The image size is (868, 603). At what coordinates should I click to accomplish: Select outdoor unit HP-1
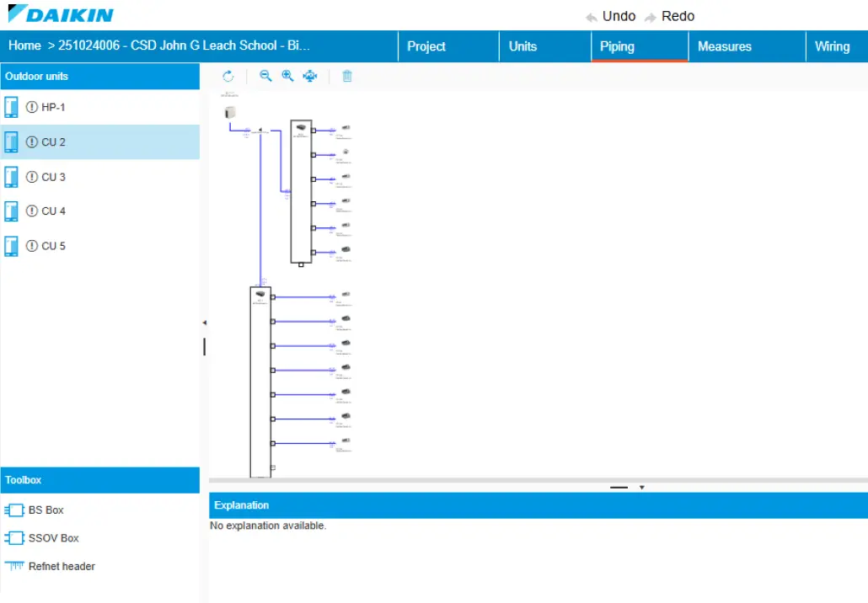tap(53, 107)
